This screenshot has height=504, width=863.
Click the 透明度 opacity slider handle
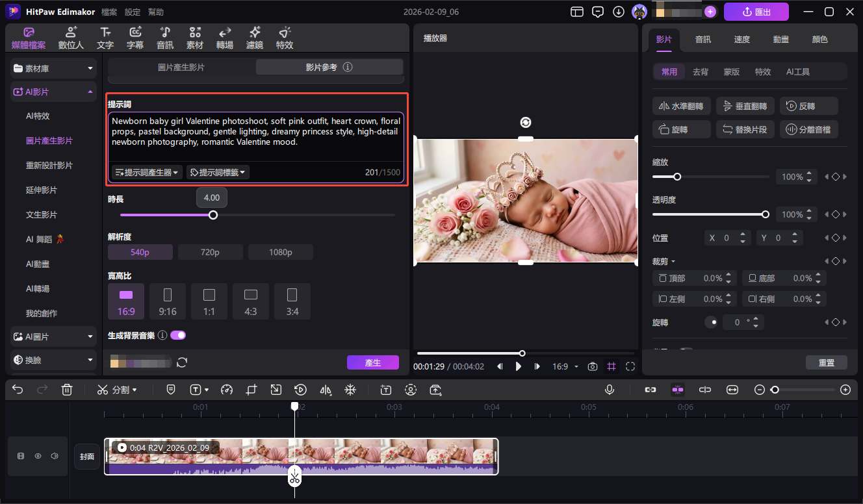pyautogui.click(x=765, y=214)
